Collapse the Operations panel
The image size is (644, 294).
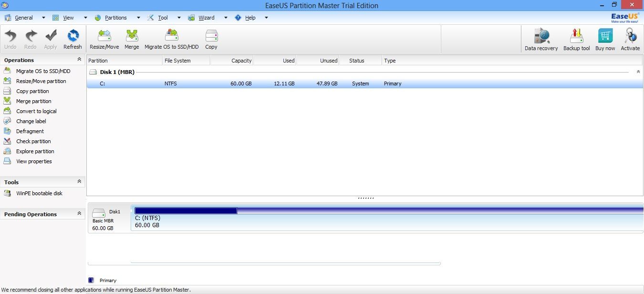tap(79, 60)
